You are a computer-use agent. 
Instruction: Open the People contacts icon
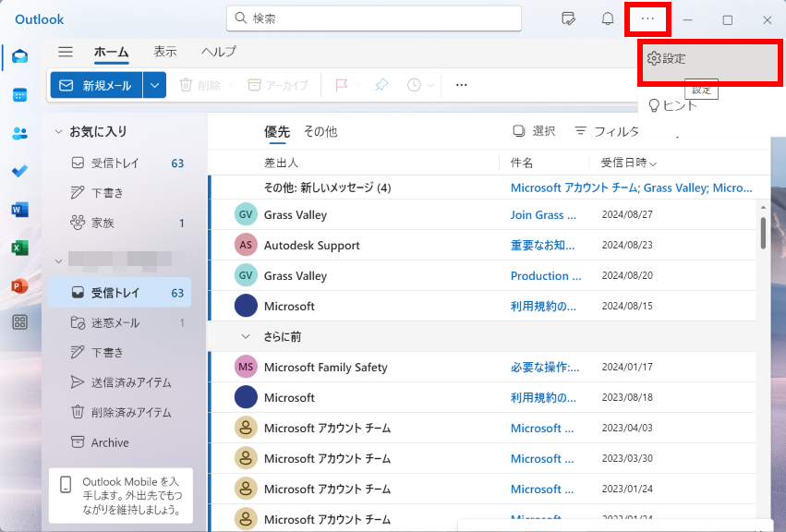(x=20, y=133)
